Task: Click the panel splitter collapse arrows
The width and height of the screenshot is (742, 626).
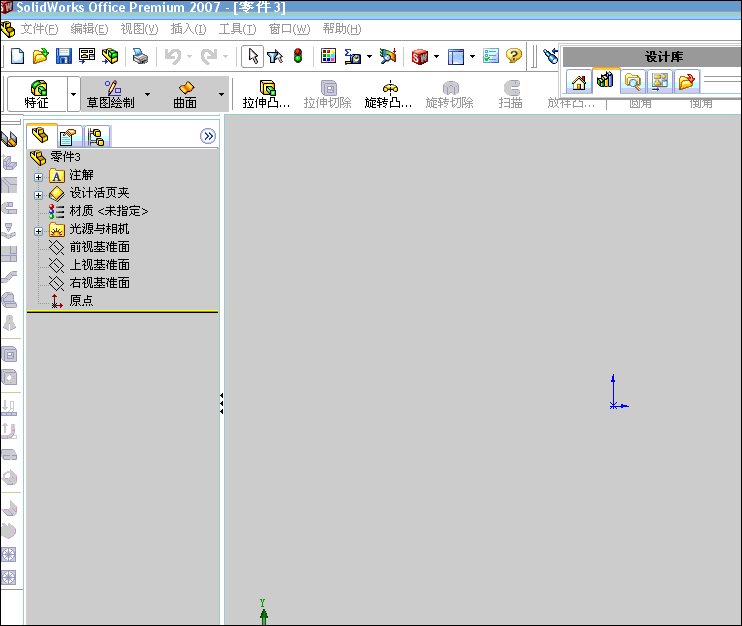Action: click(221, 404)
